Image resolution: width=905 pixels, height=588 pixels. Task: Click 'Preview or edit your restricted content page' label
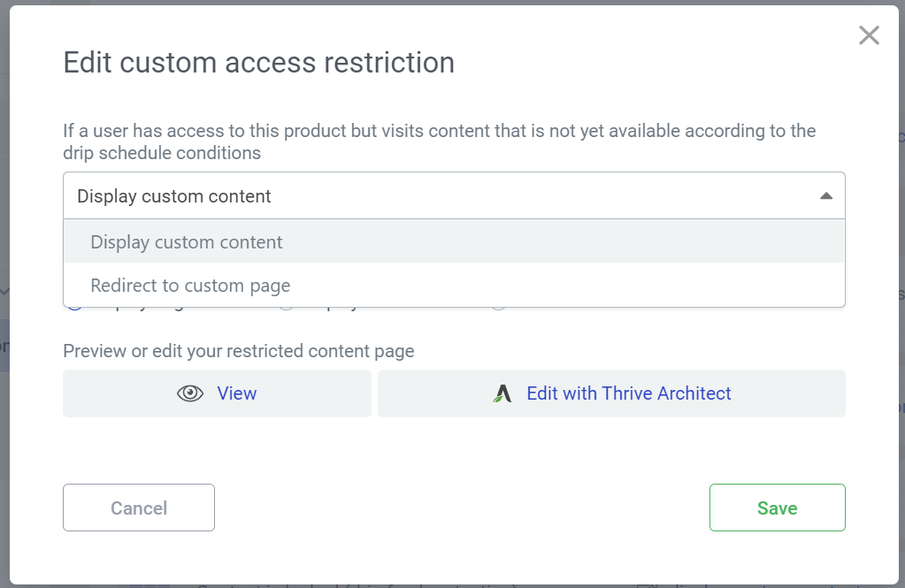click(238, 351)
